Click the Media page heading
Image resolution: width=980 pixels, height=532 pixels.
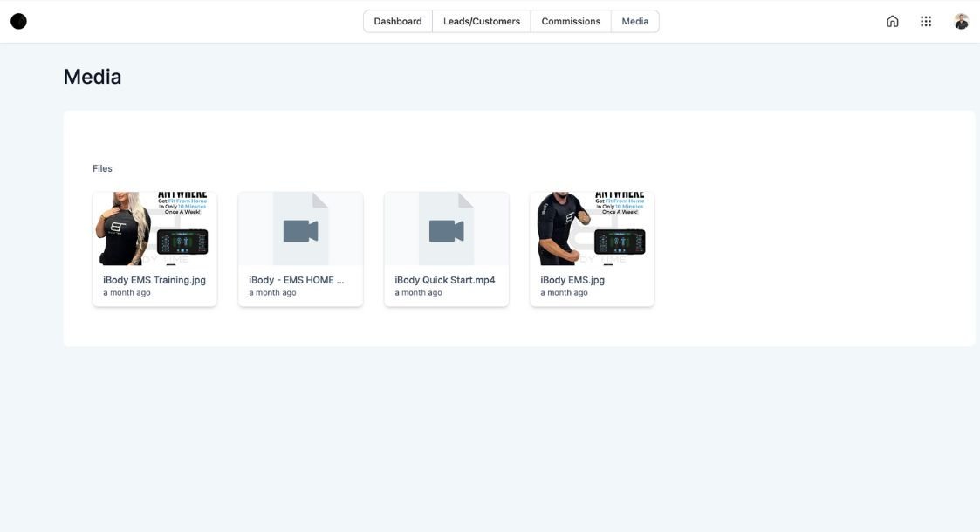pyautogui.click(x=93, y=77)
